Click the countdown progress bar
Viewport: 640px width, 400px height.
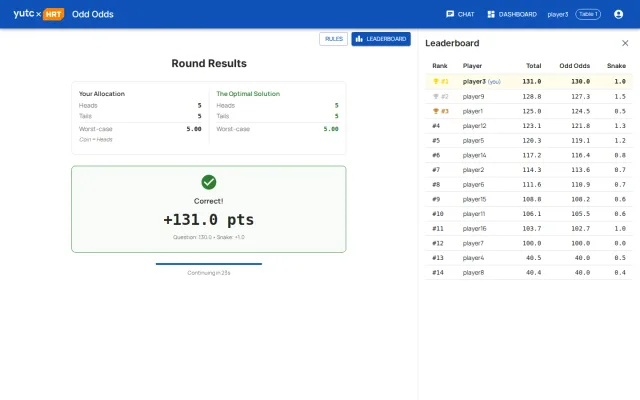pos(209,264)
